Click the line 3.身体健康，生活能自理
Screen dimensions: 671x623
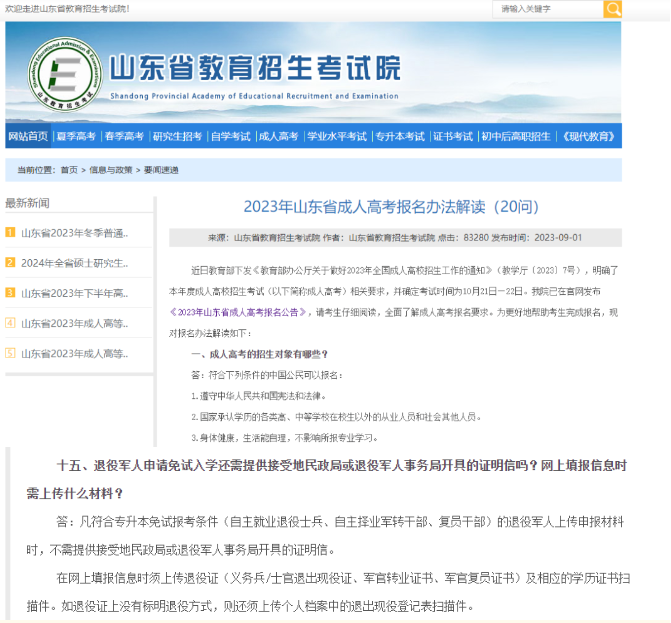pyautogui.click(x=285, y=438)
